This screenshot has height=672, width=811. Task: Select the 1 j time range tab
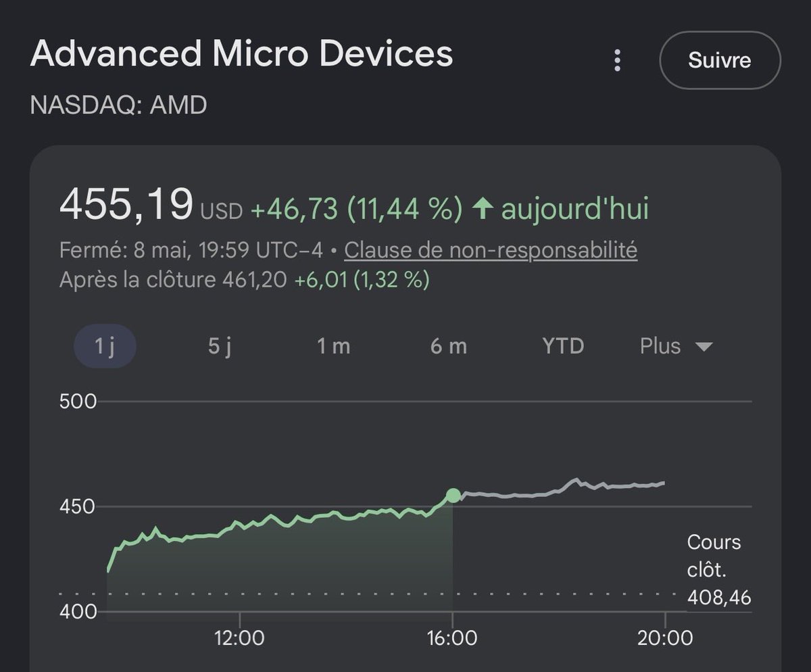click(x=105, y=346)
